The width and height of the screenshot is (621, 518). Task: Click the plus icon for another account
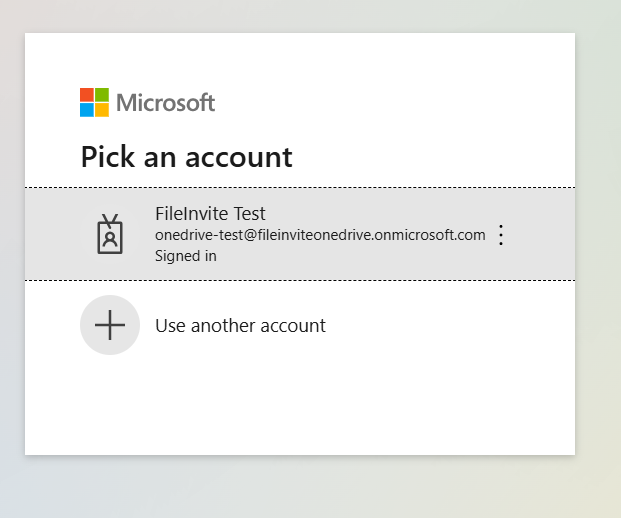110,325
